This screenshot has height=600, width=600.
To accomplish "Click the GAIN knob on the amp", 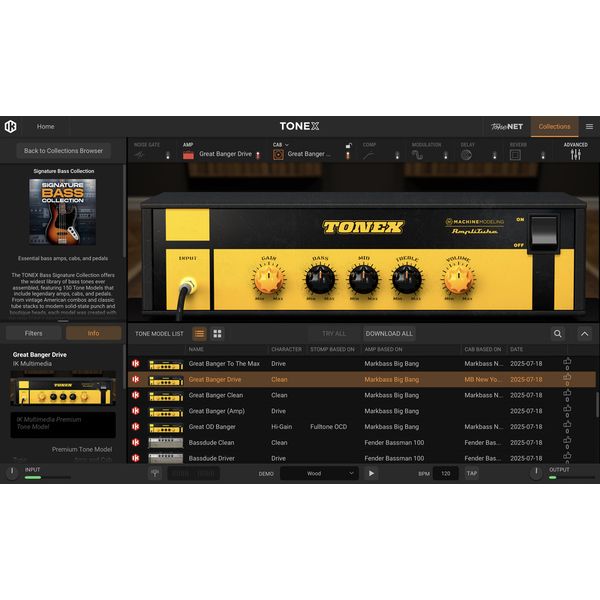I will coord(268,277).
